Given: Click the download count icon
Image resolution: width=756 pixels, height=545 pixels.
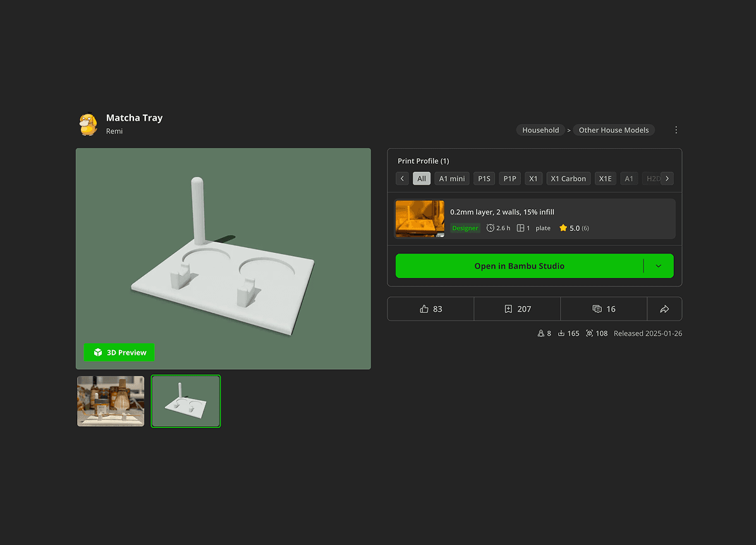Looking at the screenshot, I should tap(561, 333).
